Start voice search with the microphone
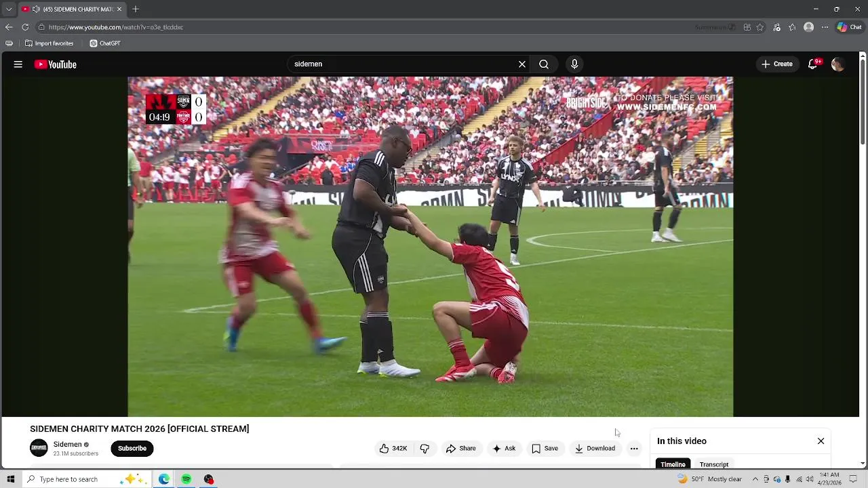The height and width of the screenshot is (488, 868). pos(574,64)
